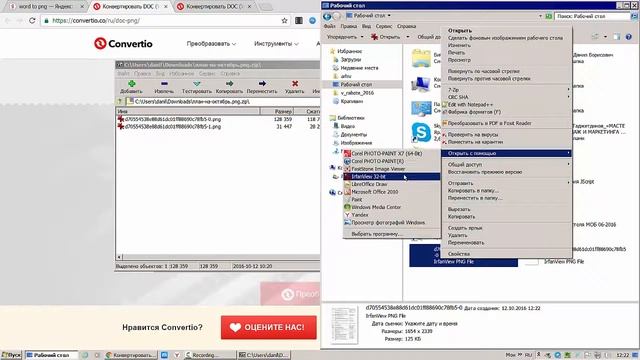
Task: Click Edit with Notepad++ entry
Action: (x=506, y=104)
